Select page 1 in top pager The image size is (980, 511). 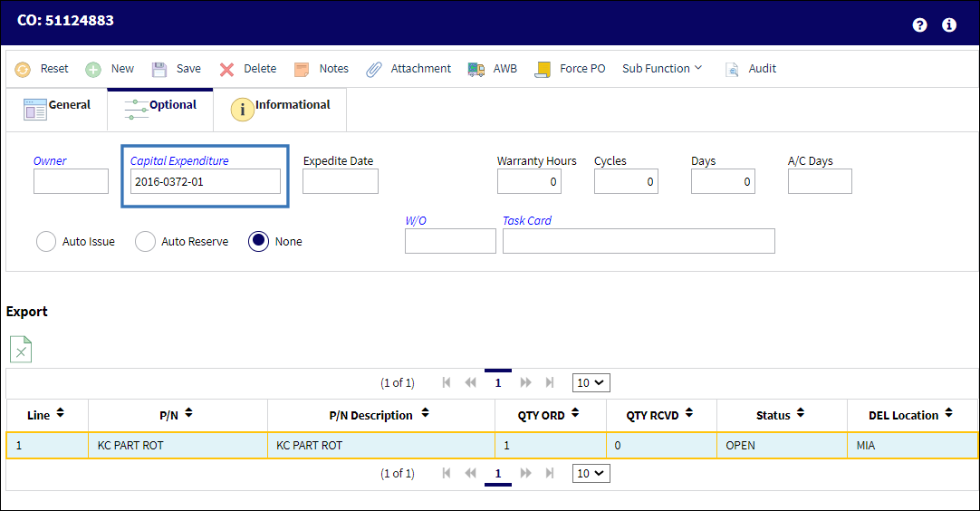pyautogui.click(x=498, y=382)
